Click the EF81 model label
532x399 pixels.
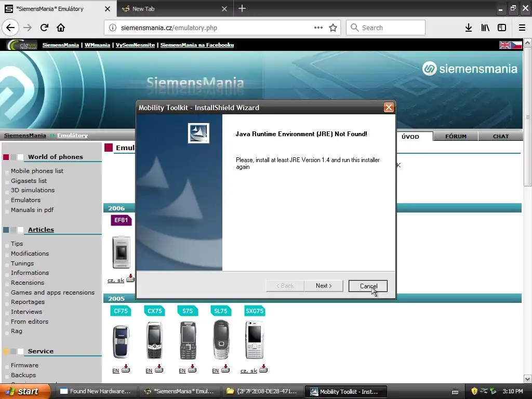(x=121, y=220)
